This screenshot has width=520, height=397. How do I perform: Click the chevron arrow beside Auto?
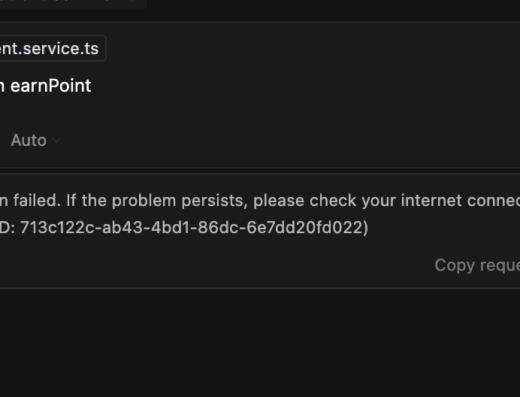[57, 140]
